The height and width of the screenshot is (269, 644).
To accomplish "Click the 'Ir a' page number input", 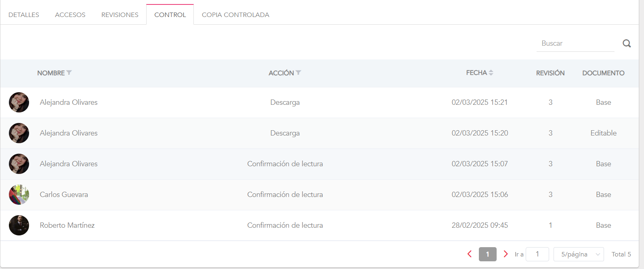I will click(x=537, y=254).
